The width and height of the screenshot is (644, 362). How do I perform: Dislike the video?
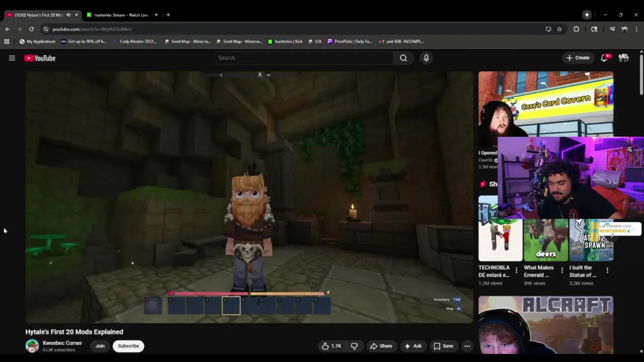354,346
